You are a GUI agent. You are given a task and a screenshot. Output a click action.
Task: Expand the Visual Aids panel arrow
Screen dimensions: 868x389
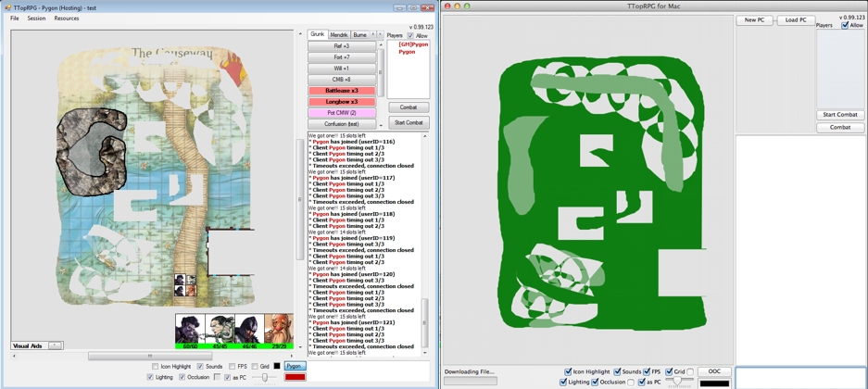tap(55, 345)
